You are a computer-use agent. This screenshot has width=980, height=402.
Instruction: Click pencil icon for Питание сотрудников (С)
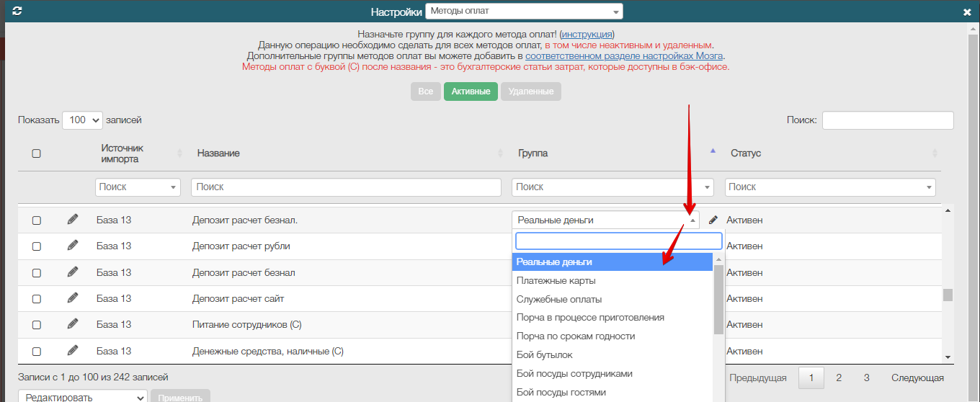(72, 324)
